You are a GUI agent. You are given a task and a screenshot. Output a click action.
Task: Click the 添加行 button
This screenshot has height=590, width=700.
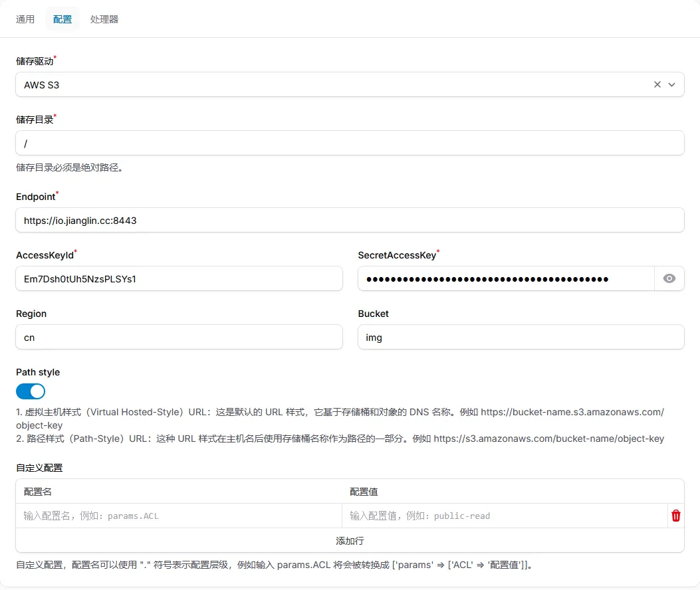(x=350, y=541)
